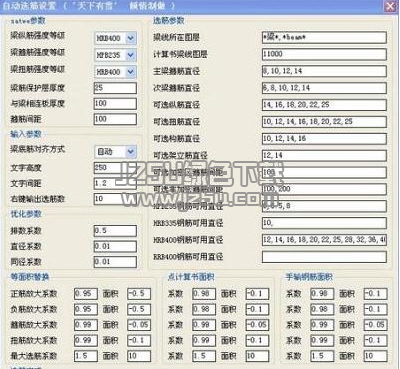The width and height of the screenshot is (400, 369).
Task: Click the 可选加密区箍筋间距 input field
Action: [x=324, y=172]
